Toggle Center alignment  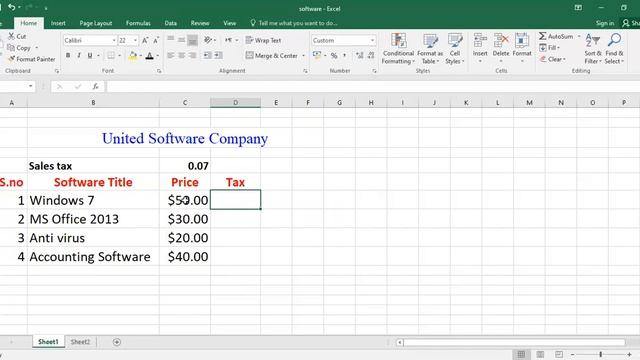pos(182,55)
